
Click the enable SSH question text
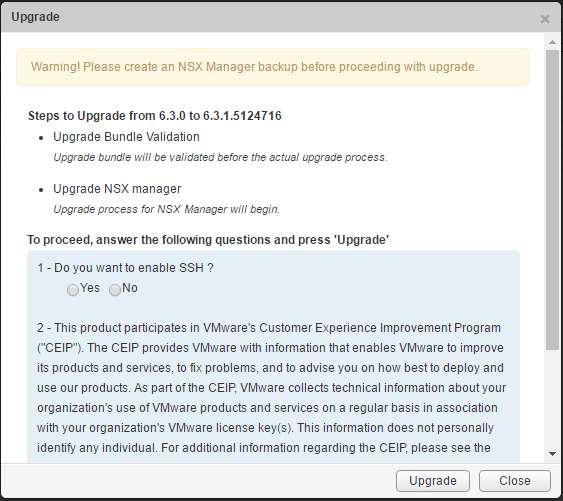(x=125, y=268)
